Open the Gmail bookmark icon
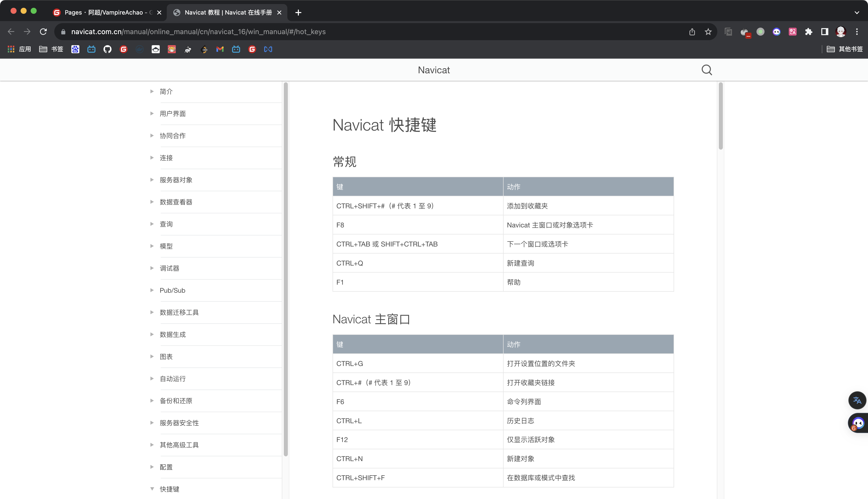 220,49
